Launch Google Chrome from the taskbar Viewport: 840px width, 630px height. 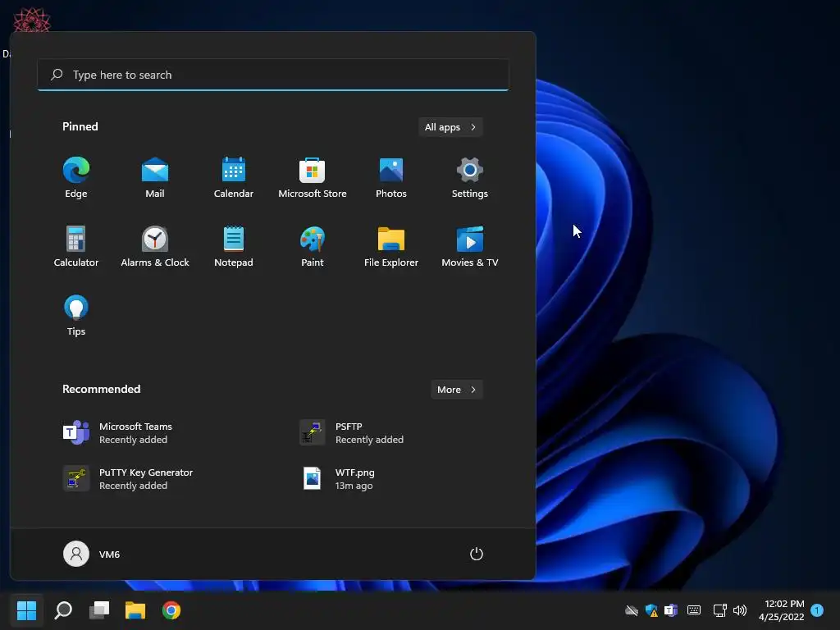171,610
